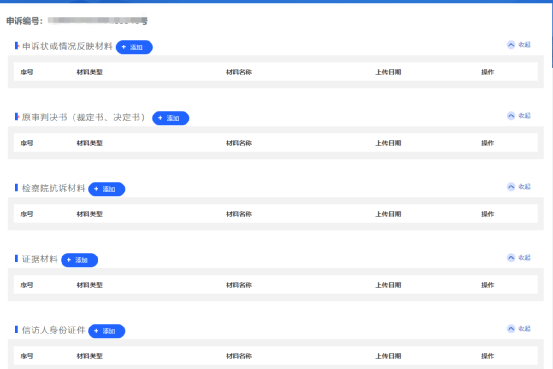This screenshot has height=369, width=553.
Task: Collapse the 申诉状或情况反映材料 section
Action: (519, 45)
